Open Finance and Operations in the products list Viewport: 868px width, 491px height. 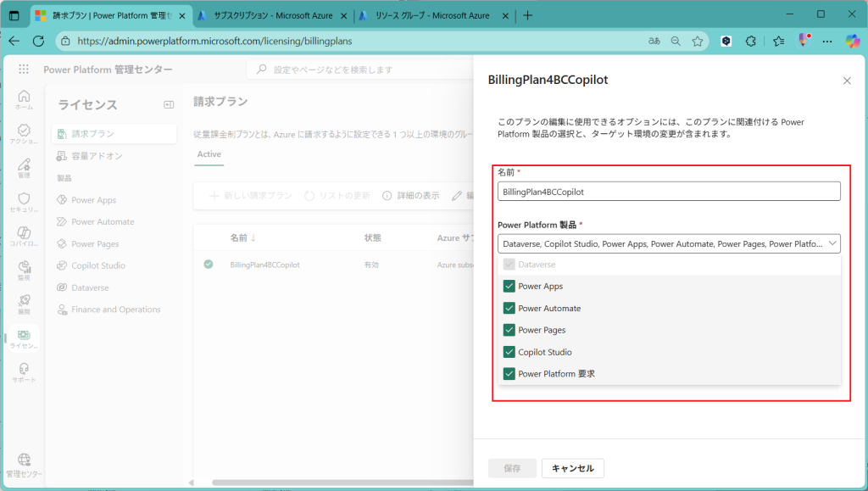tap(115, 310)
